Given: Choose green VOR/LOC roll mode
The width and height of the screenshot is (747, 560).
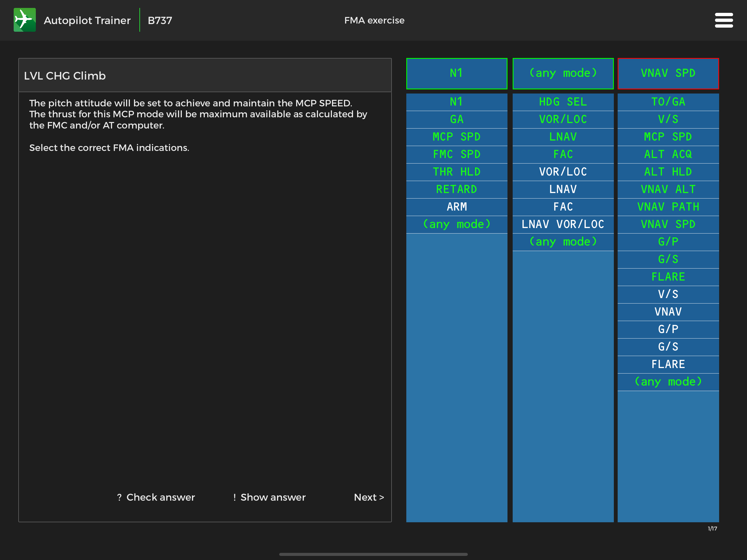Looking at the screenshot, I should pos(563,119).
